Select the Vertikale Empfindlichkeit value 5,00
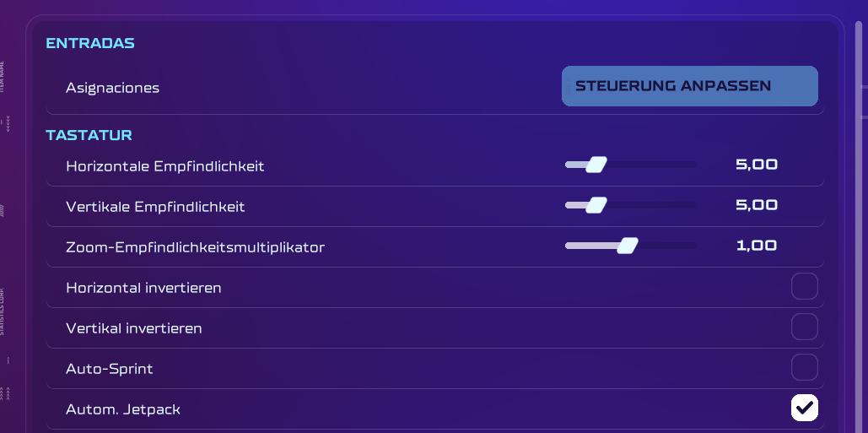This screenshot has height=433, width=868. click(756, 206)
